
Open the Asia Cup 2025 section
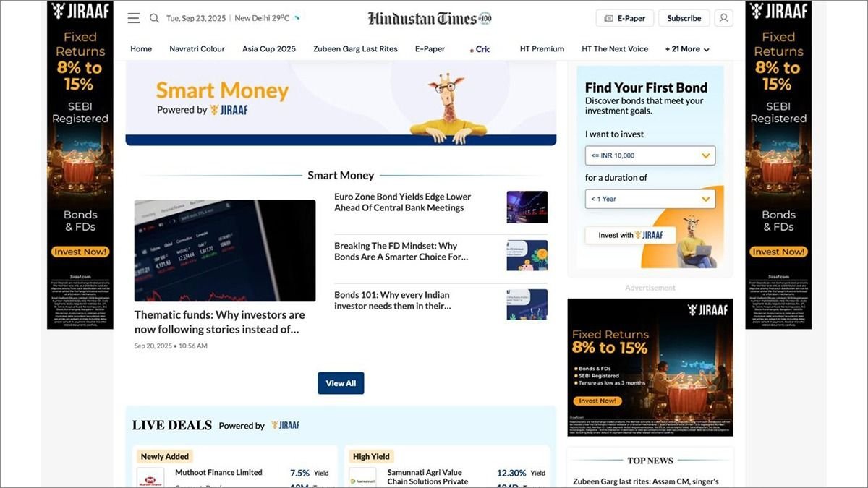coord(269,49)
